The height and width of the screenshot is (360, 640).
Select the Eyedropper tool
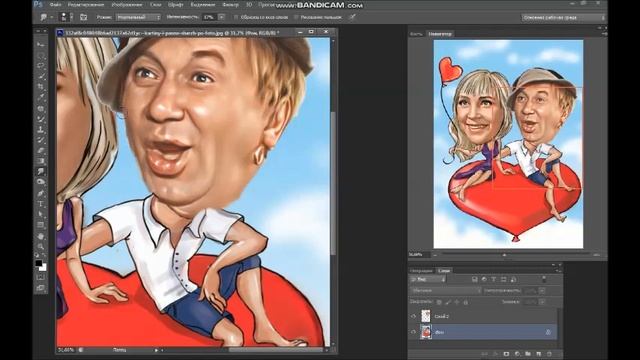point(41,97)
